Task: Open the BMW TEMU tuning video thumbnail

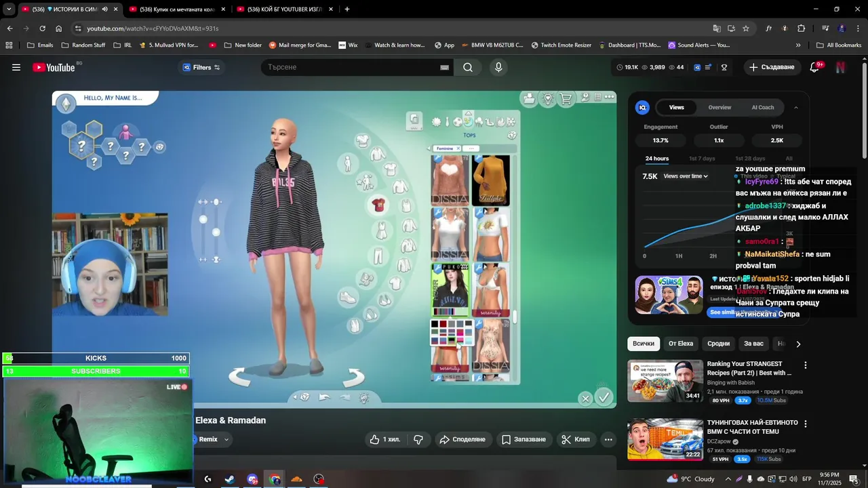Action: tap(665, 439)
